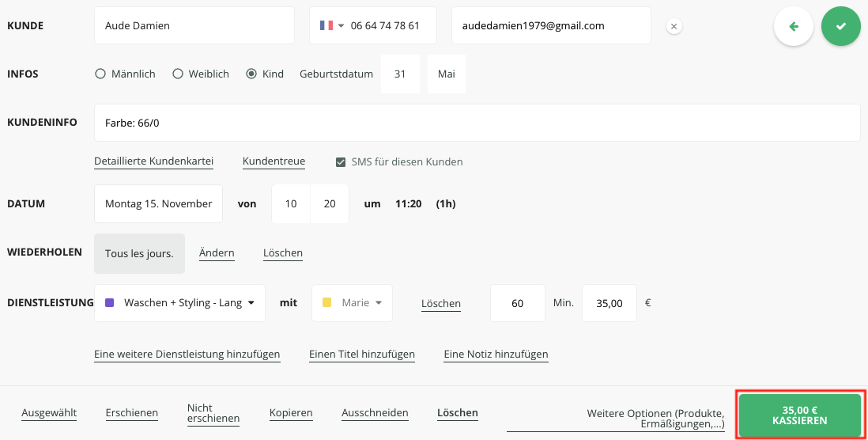Viewport: 868px width, 440px height.
Task: Click the back arrow button
Action: 793,26
